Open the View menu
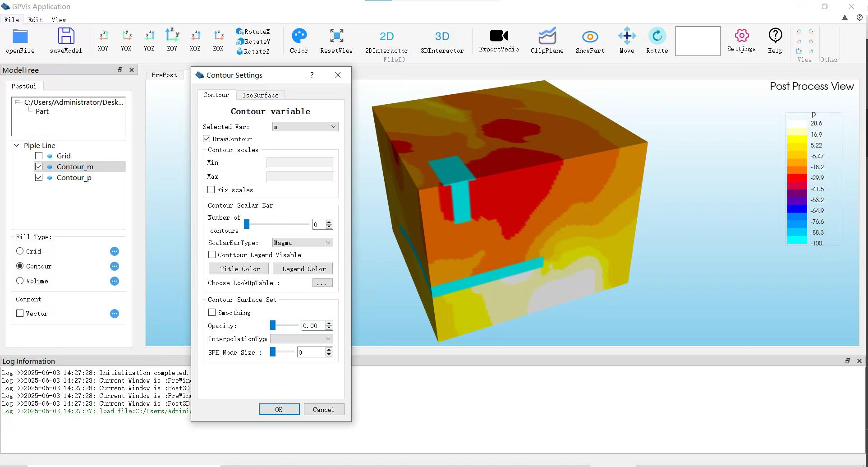Screen dimensions: 868x467 pos(59,20)
